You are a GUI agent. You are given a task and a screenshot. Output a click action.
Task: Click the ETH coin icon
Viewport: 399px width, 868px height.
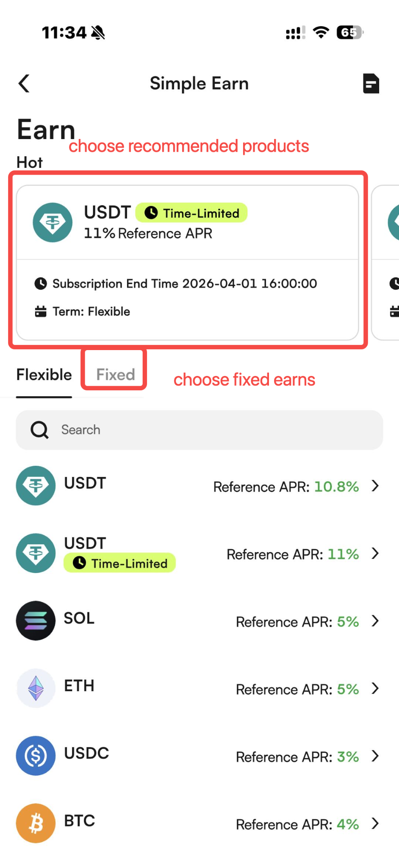coord(36,688)
